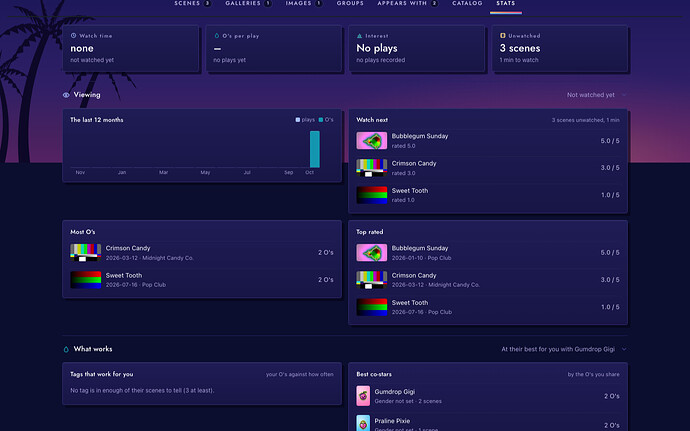Viewport: 690px width, 431px height.
Task: Select the Catalog tab
Action: pyautogui.click(x=467, y=4)
